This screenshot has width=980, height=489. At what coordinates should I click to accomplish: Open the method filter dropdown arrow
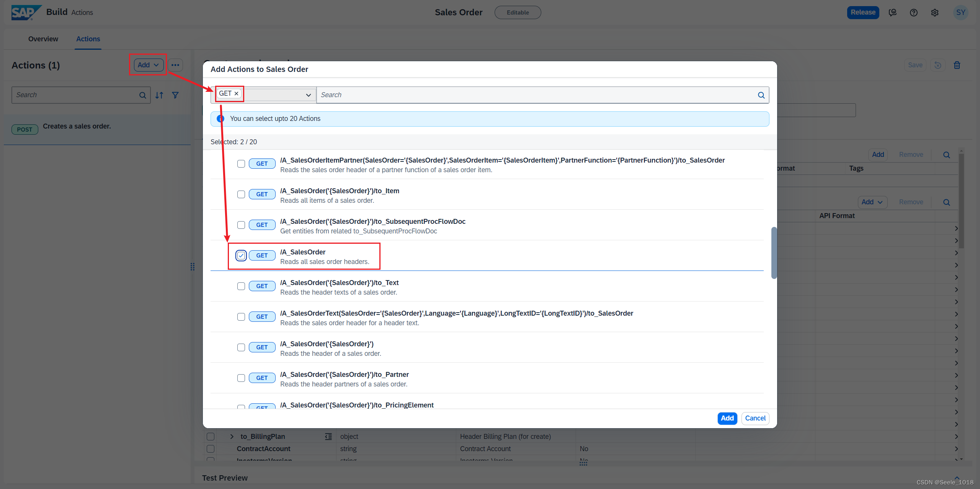tap(308, 95)
